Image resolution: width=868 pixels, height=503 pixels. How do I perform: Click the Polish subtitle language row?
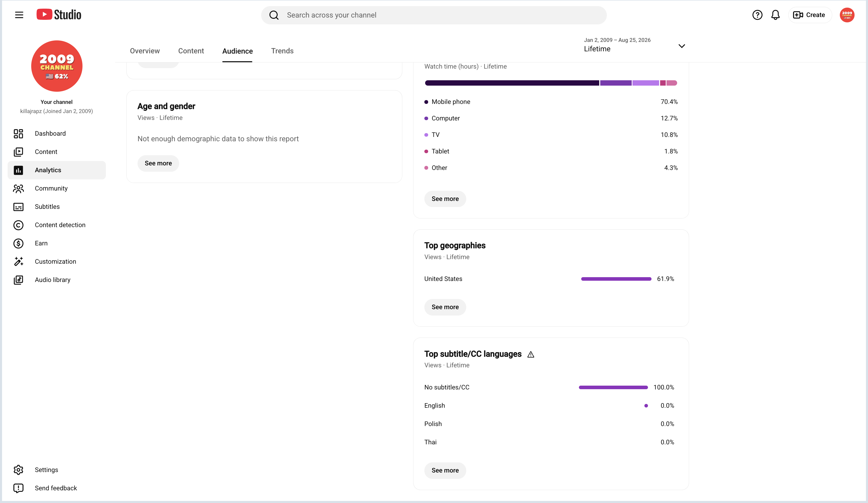(549, 424)
